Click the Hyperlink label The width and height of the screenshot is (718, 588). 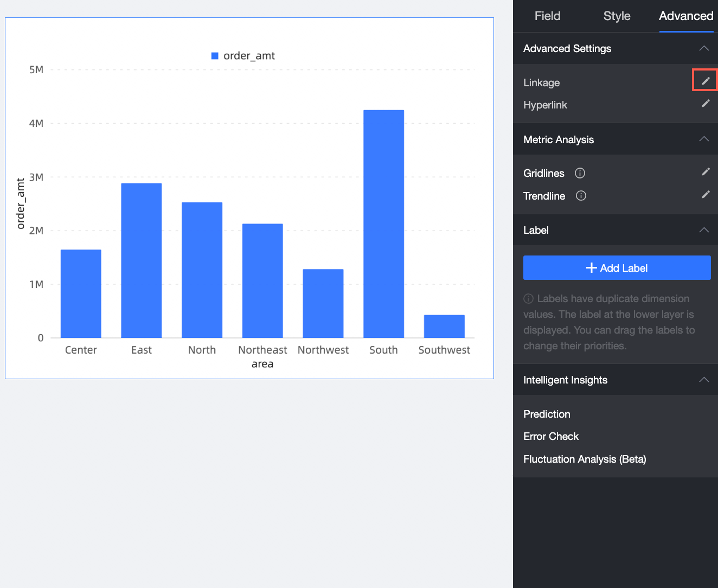pyautogui.click(x=545, y=105)
